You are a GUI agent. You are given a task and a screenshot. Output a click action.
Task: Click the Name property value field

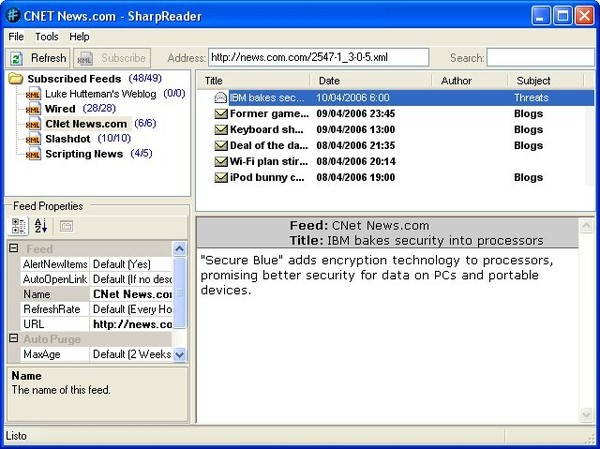click(x=131, y=294)
